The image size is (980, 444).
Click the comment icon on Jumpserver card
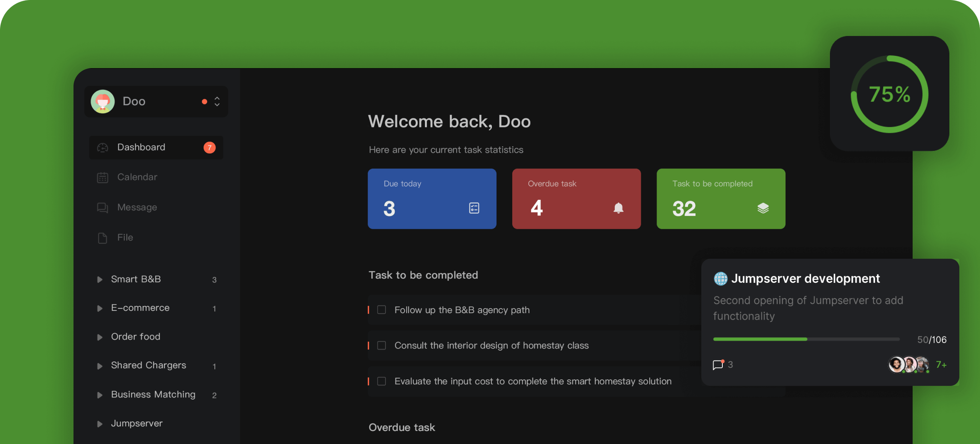[x=718, y=365]
